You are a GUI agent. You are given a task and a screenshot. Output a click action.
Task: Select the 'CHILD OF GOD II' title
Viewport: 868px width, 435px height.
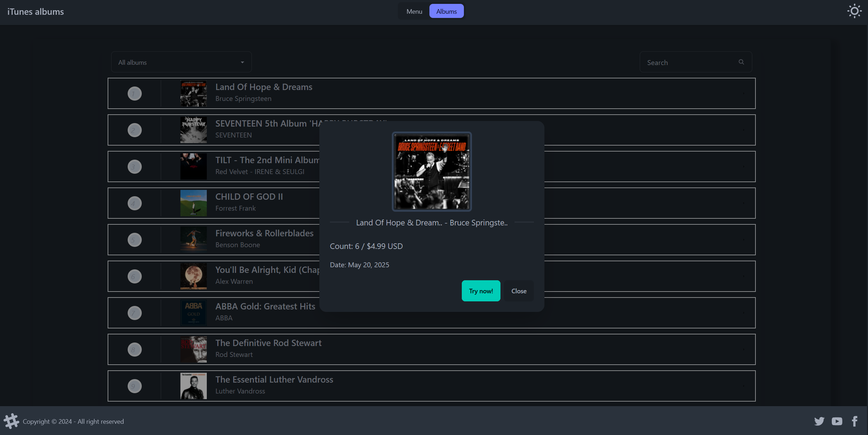[x=249, y=197]
